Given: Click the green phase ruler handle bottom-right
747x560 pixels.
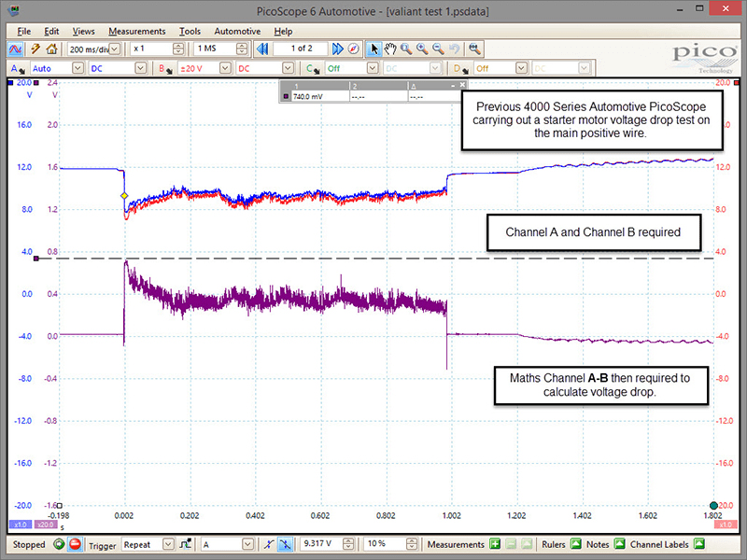Looking at the screenshot, I should tap(713, 506).
